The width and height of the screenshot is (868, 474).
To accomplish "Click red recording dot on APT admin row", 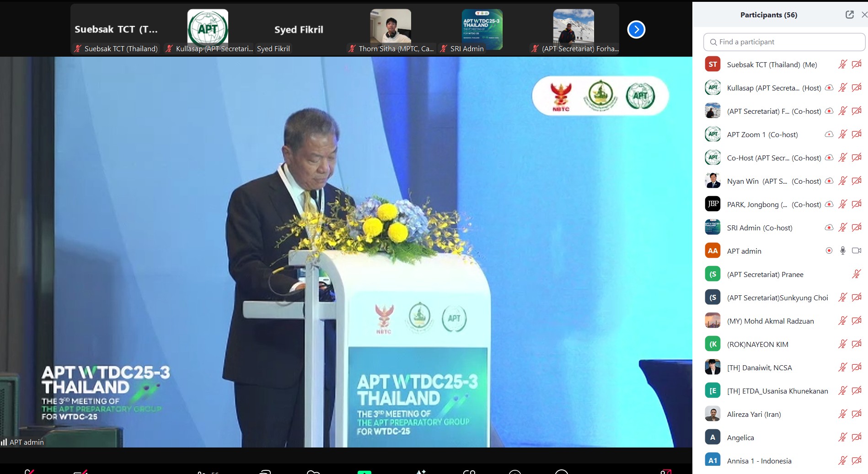I will pos(829,250).
